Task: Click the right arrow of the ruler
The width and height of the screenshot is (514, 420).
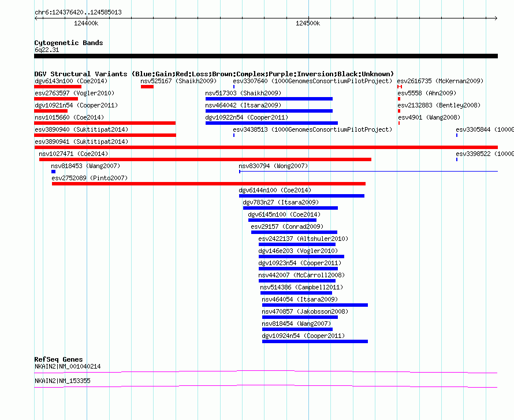Action: (496, 18)
